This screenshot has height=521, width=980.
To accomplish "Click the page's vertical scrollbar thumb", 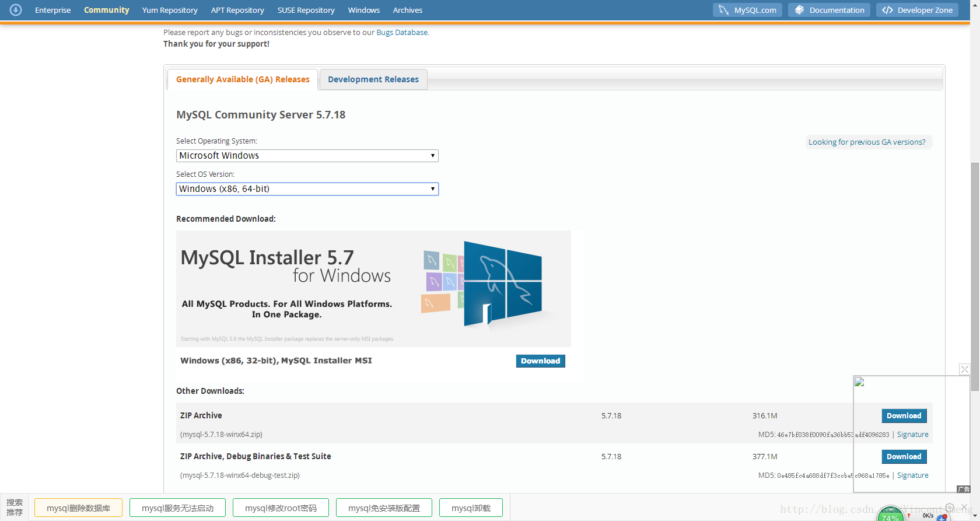I will (975, 274).
